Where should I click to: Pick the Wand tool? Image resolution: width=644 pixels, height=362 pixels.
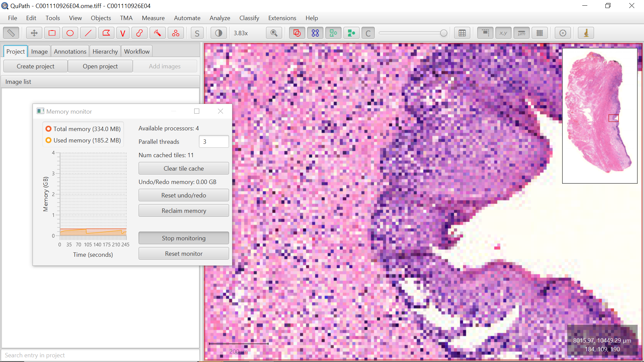pyautogui.click(x=157, y=33)
